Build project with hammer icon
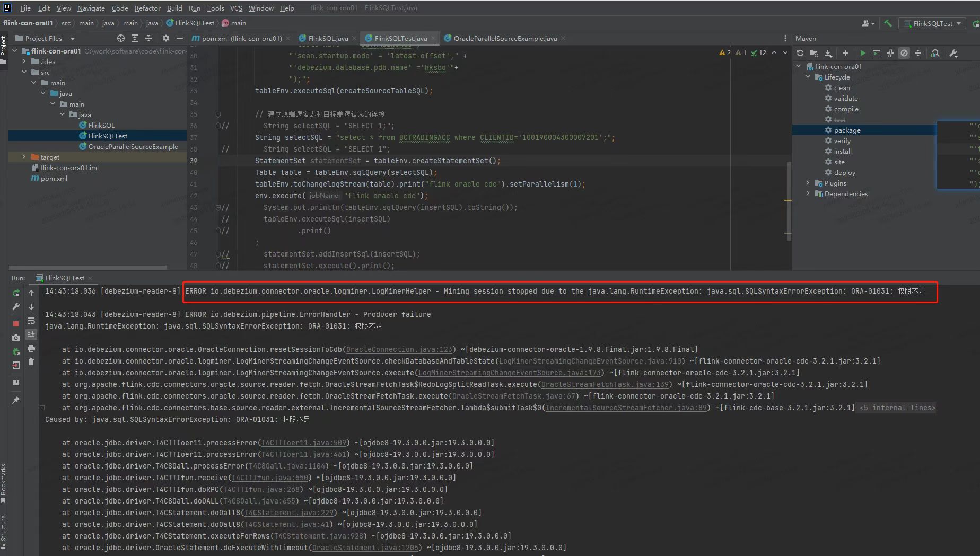Image resolution: width=980 pixels, height=556 pixels. [888, 23]
